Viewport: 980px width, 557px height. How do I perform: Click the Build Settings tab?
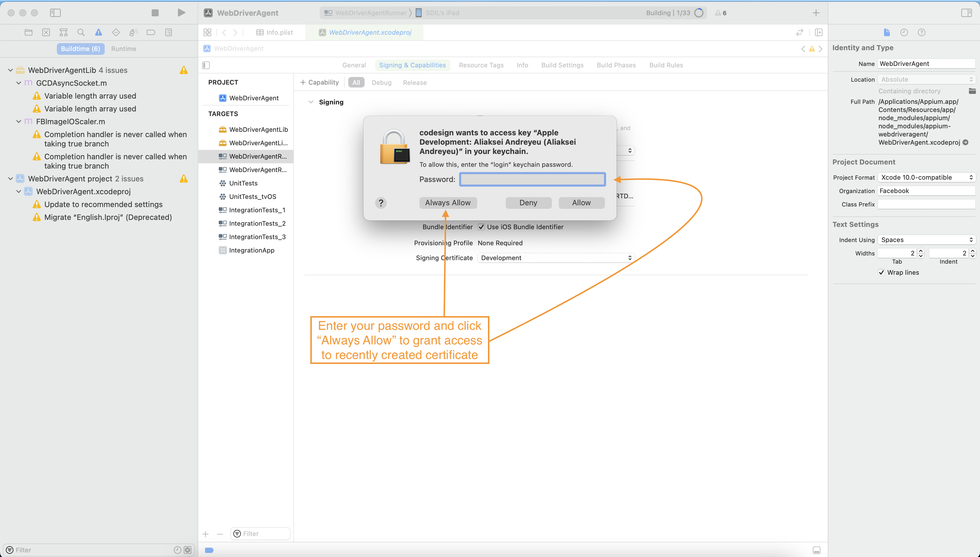click(561, 64)
